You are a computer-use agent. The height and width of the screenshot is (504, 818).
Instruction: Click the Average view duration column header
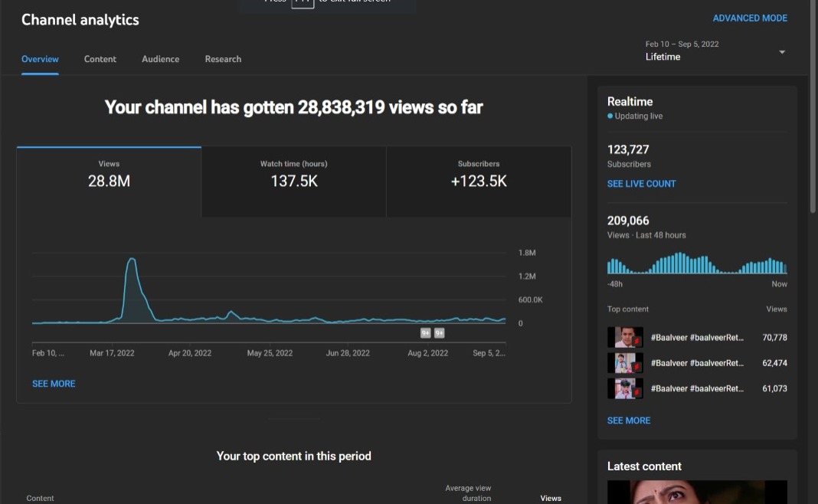pos(468,493)
